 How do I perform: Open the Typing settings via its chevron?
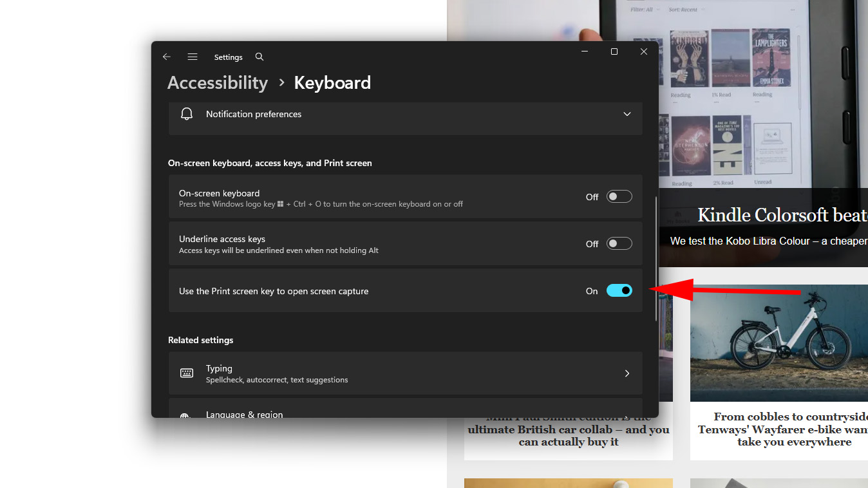pos(627,373)
